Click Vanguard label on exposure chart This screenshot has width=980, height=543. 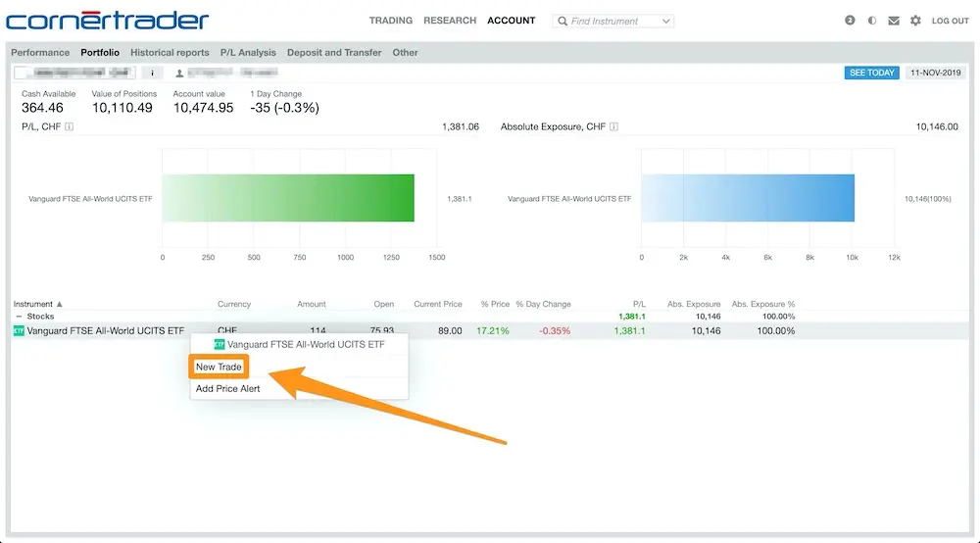[x=569, y=199]
